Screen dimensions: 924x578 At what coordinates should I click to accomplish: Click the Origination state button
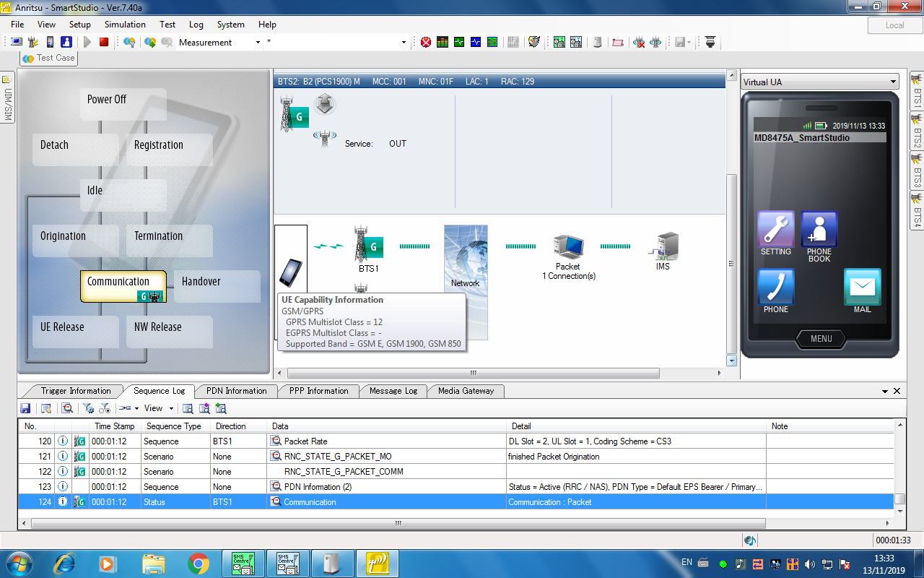(x=75, y=241)
